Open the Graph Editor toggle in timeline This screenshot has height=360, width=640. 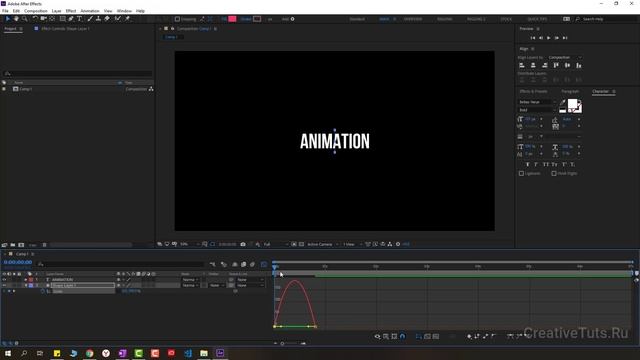coord(264,264)
